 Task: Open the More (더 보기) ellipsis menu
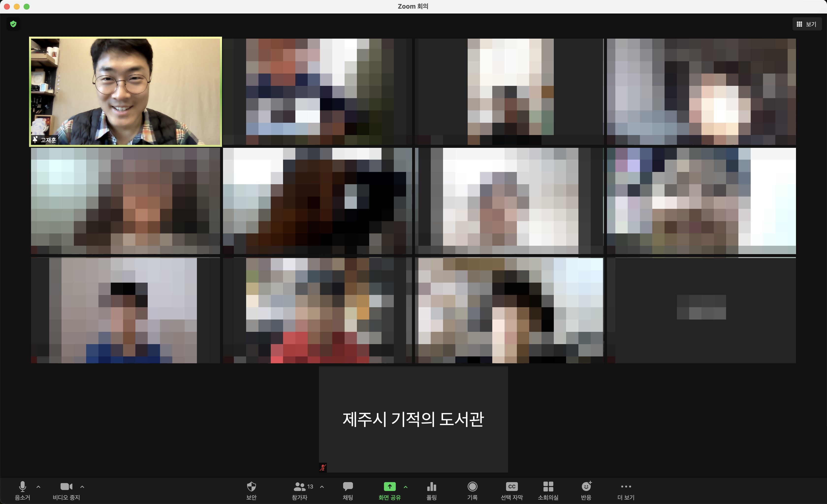coord(626,487)
